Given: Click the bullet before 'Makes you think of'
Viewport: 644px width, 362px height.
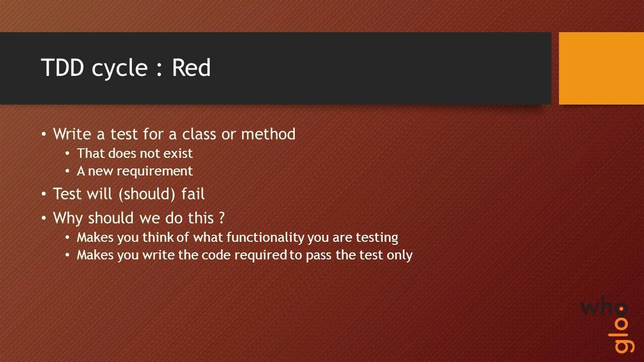Looking at the screenshot, I should tap(68, 237).
